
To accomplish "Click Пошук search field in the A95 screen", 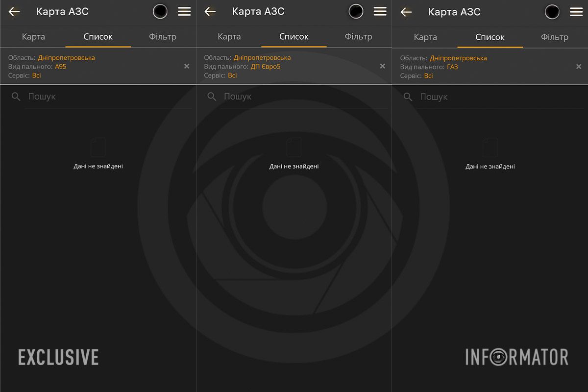I will click(108, 97).
